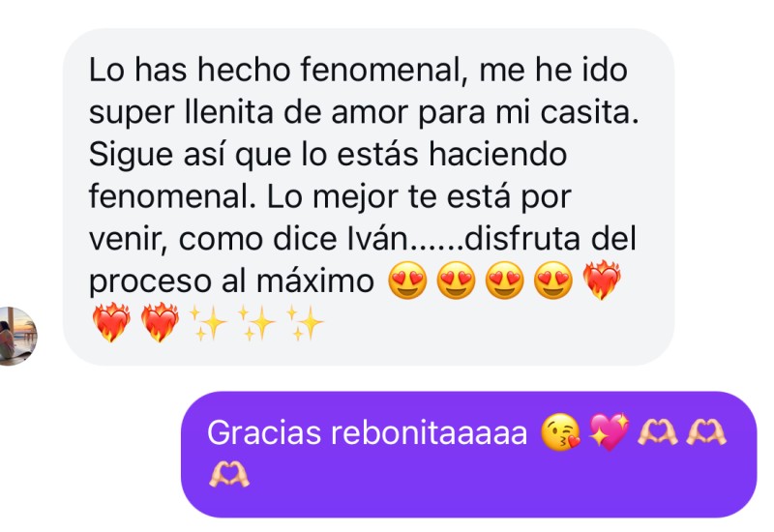The width and height of the screenshot is (774, 532).
Task: Click the words 'proceso al máximo'
Action: tap(231, 281)
